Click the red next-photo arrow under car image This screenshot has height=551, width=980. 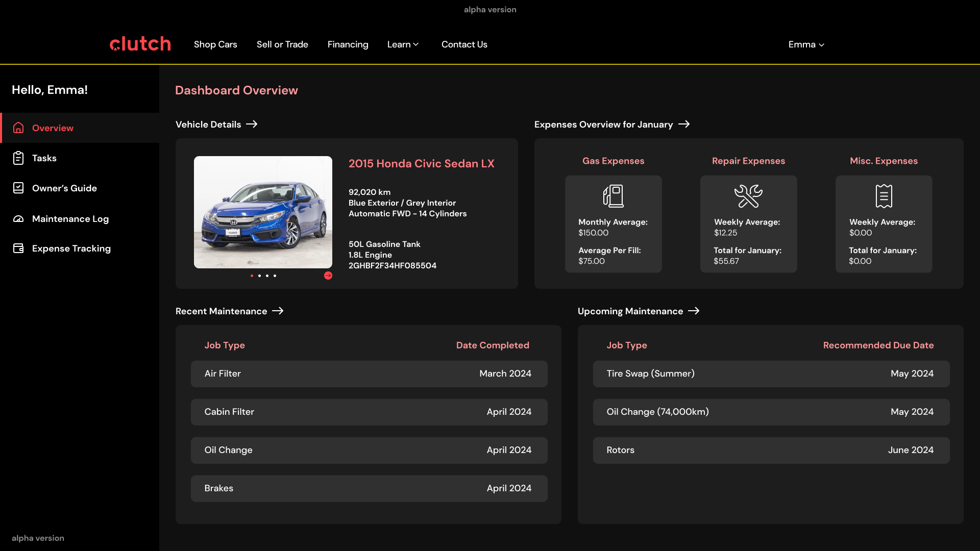tap(328, 275)
